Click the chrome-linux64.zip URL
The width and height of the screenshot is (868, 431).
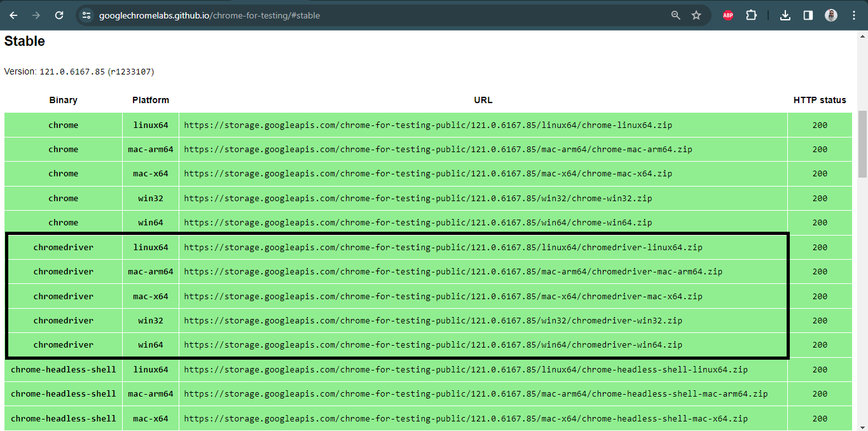coord(428,125)
